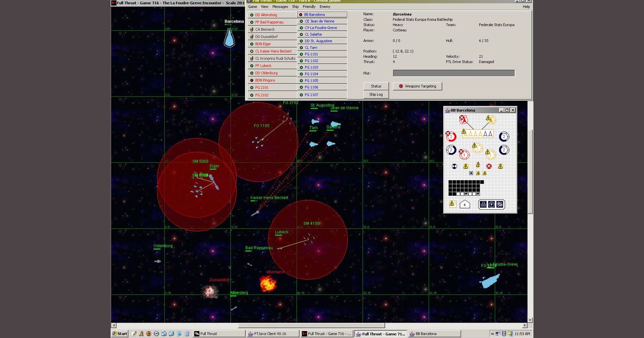
Task: Open the Ship Log
Action: coord(376,94)
